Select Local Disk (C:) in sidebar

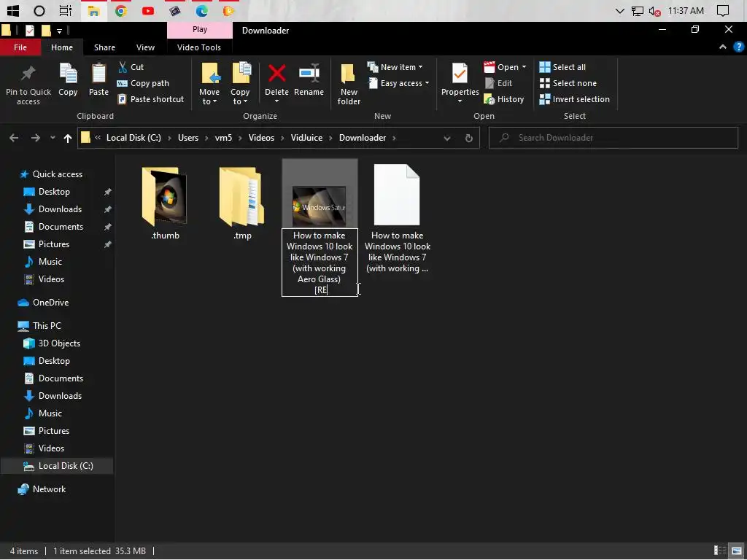tap(57, 466)
